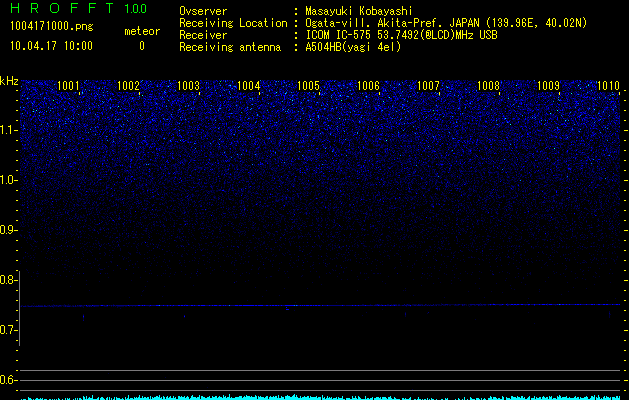Click the 1.0.0 version number
Viewport: 629px width, 400px height.
(136, 8)
